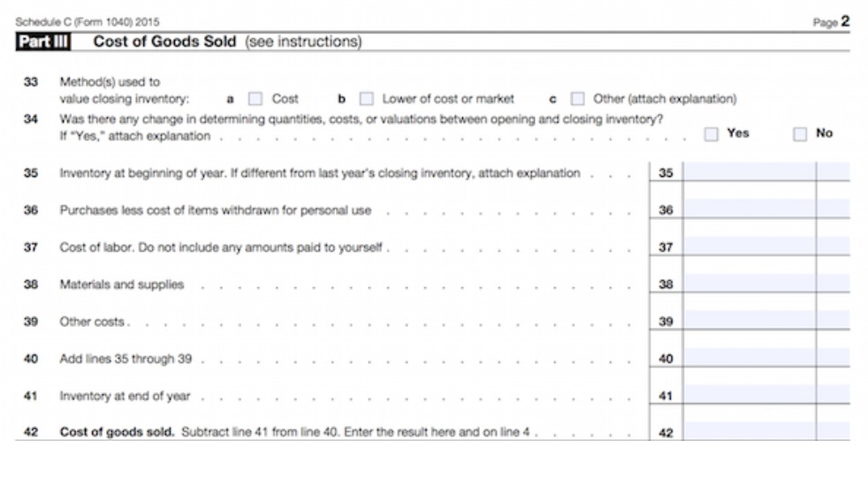Click the Cost of Goods Sold heading

(164, 42)
